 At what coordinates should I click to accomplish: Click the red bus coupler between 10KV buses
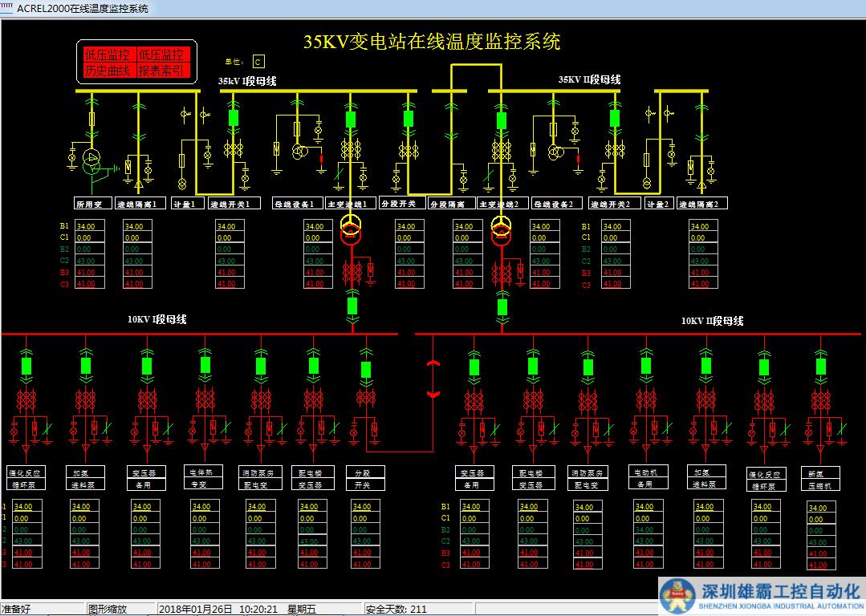[x=433, y=379]
